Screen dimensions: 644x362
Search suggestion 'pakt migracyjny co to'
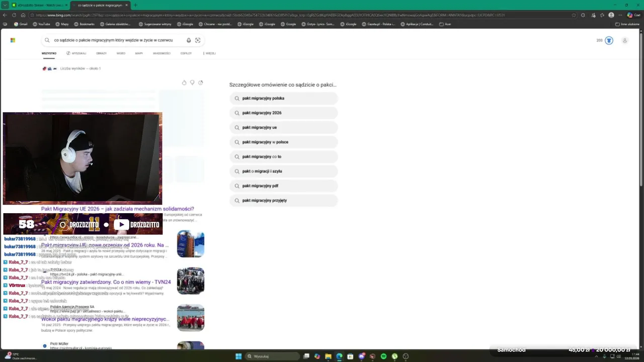coord(284,157)
